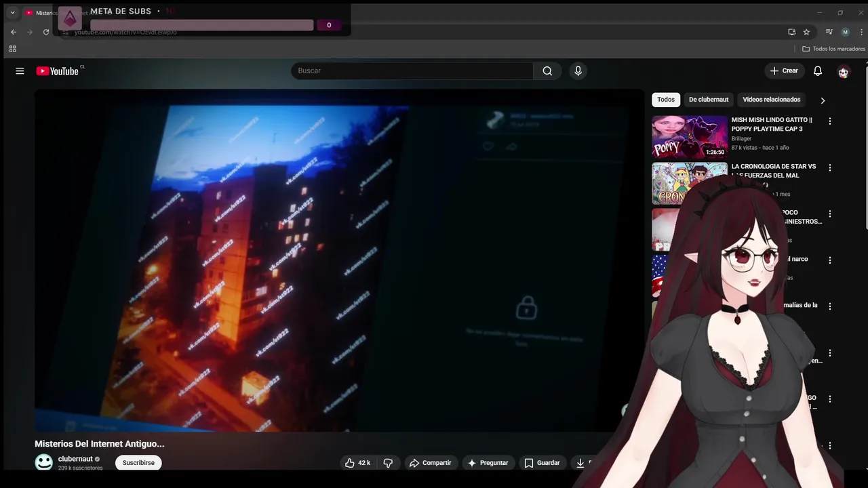Open the apps grid in bookmarks bar
868x488 pixels.
12,49
